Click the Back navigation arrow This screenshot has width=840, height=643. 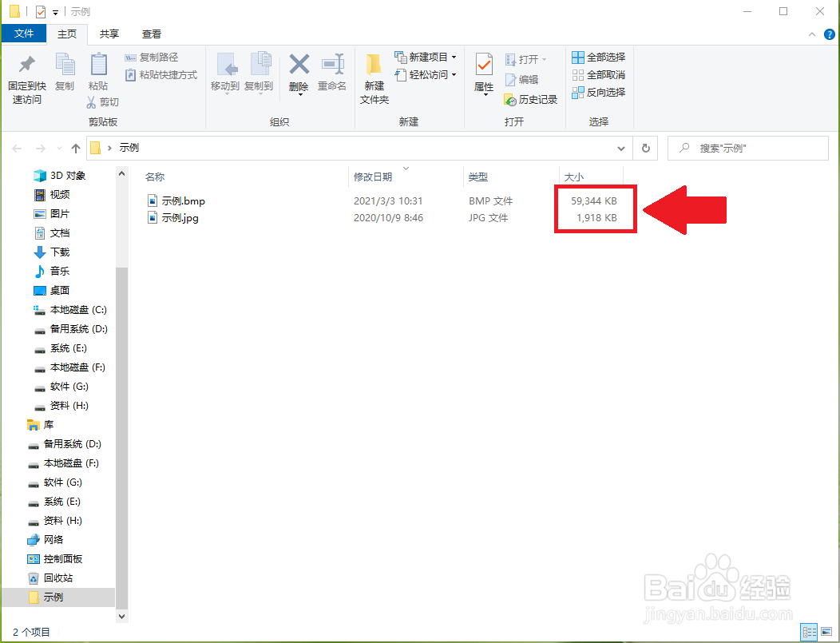17,149
